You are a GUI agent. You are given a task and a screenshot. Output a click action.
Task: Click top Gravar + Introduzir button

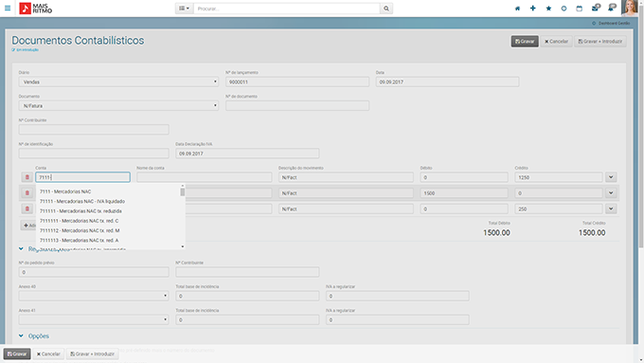point(600,41)
